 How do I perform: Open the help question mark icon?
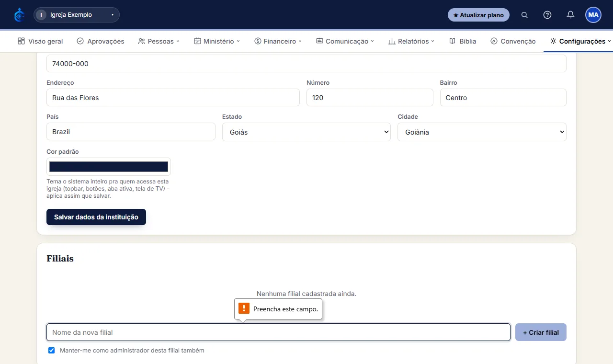pos(547,15)
